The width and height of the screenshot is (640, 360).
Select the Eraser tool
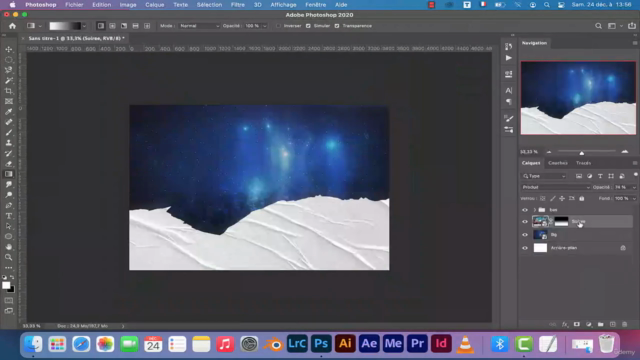click(x=9, y=164)
